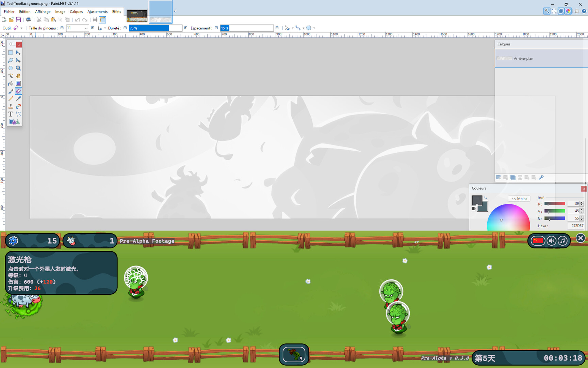Select the Pencil tool
The image size is (588, 368).
(x=11, y=99)
